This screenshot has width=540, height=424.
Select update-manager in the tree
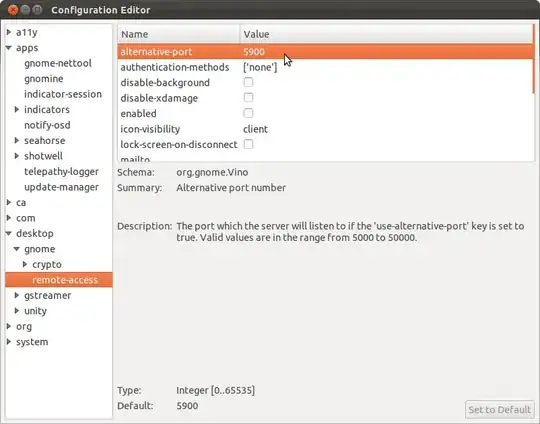point(61,187)
